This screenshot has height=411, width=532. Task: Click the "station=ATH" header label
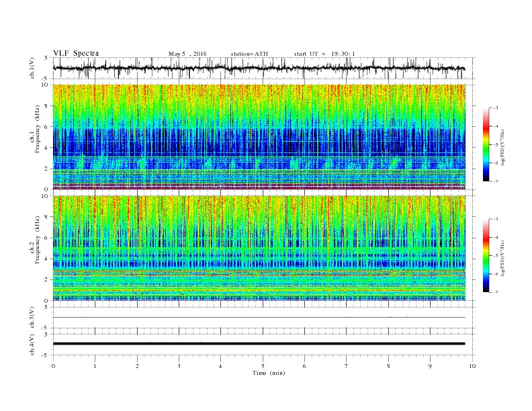[249, 54]
